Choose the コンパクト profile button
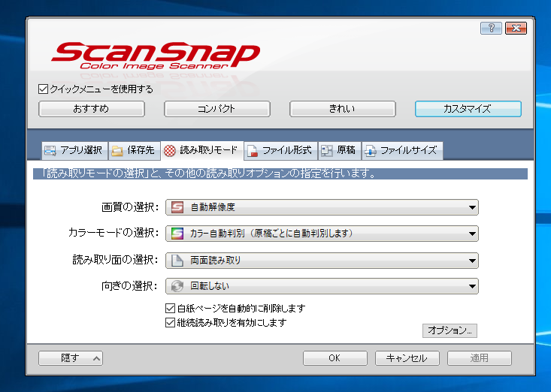This screenshot has height=392, width=551. pos(216,109)
